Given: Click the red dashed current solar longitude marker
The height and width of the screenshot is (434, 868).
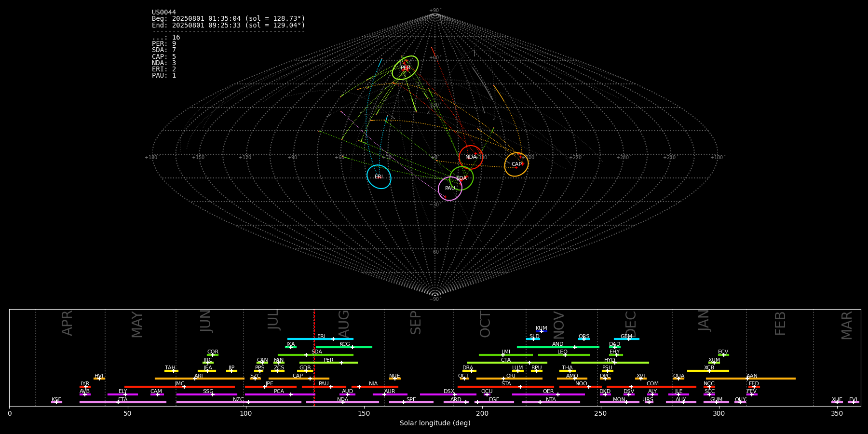Looking at the screenshot, I should coord(314,357).
